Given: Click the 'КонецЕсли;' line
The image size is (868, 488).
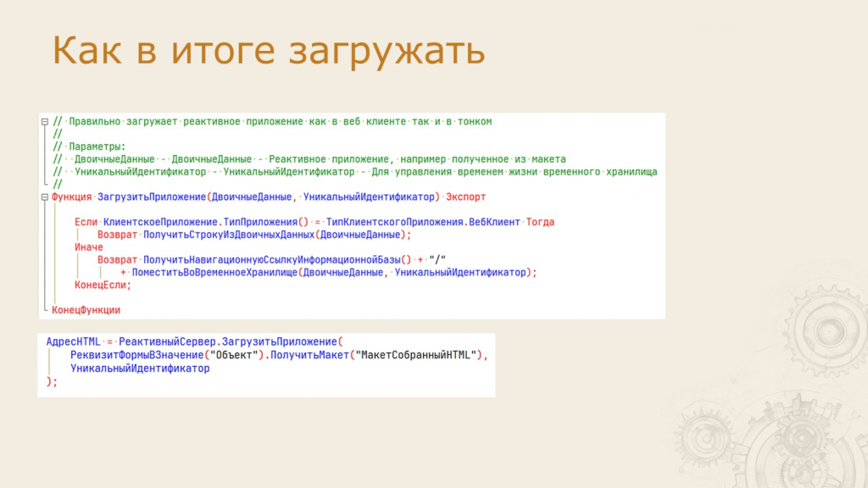Looking at the screenshot, I should point(103,285).
